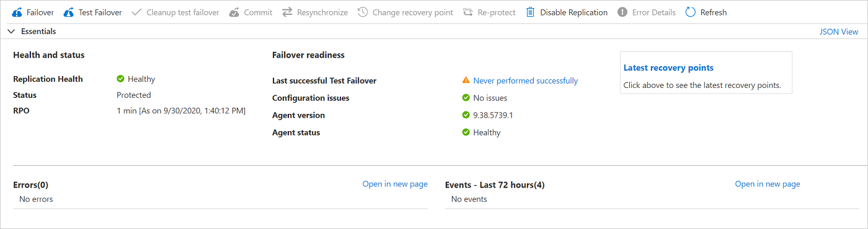Viewport: 868px width, 229px height.
Task: Click the Commit cloud icon
Action: pos(234,12)
